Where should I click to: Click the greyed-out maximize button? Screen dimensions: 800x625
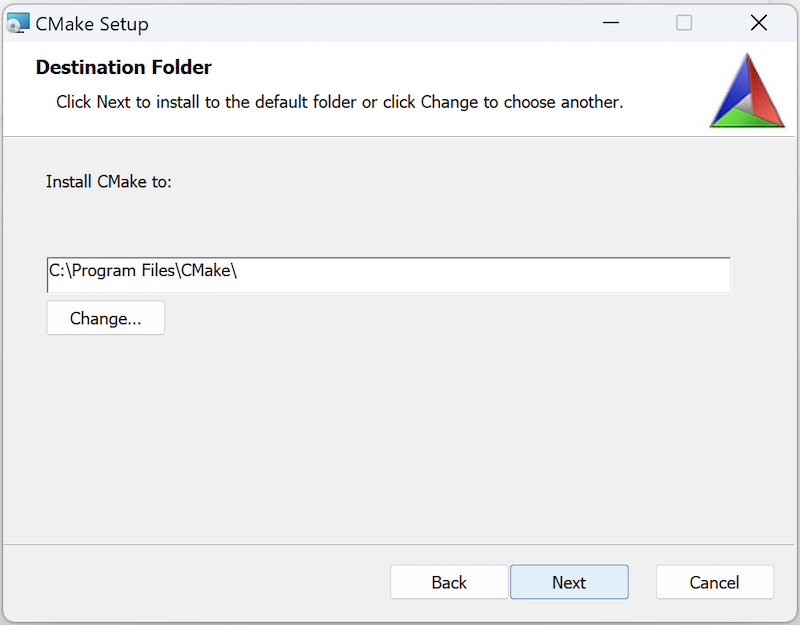click(684, 23)
